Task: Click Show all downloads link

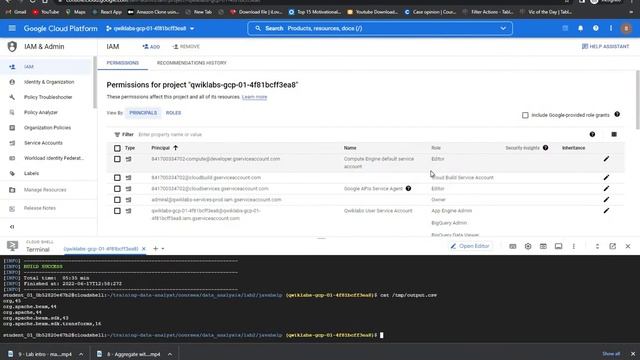Action: (611, 354)
